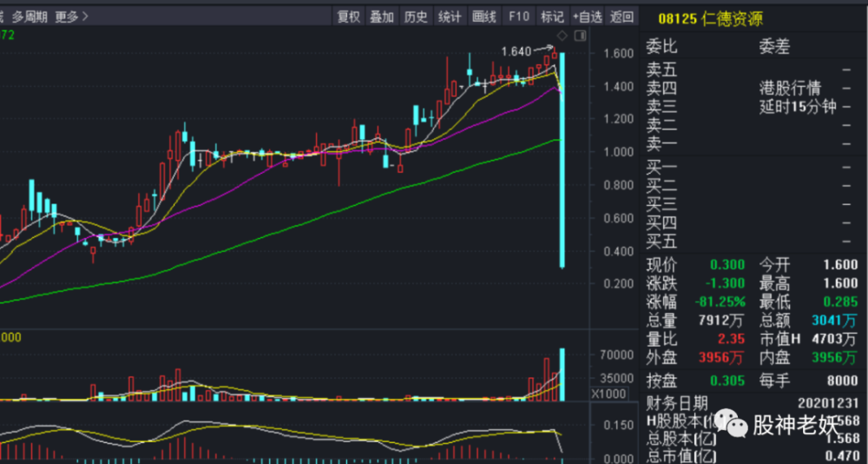868x464 pixels.
Task: Click the 委比 label
Action: 661,48
